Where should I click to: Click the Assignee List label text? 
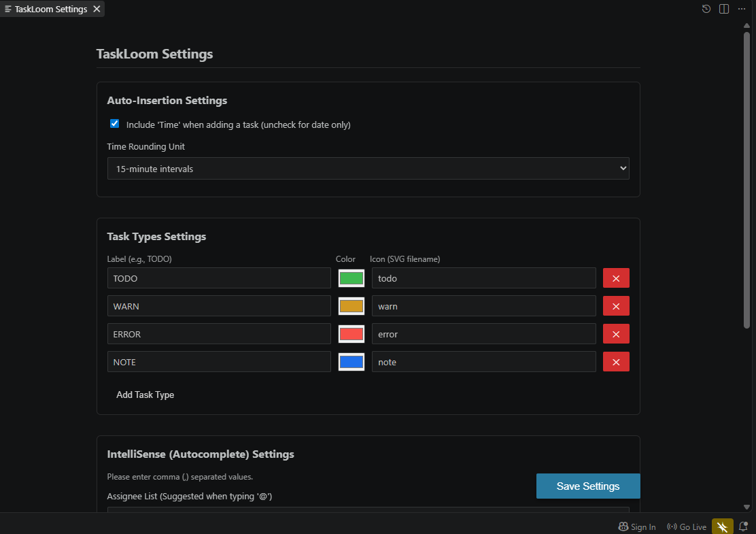190,496
